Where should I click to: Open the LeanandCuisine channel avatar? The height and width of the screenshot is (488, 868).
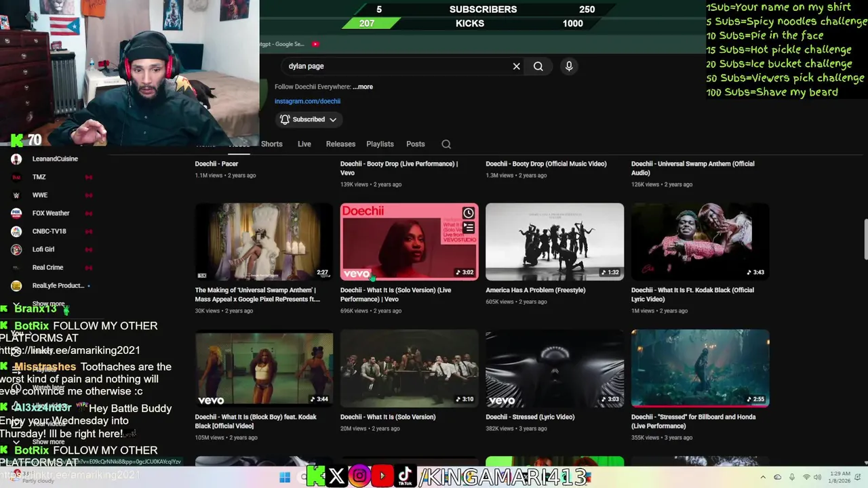(16, 159)
